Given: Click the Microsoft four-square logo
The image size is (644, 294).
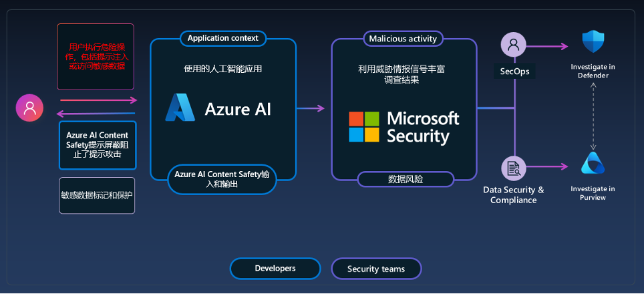Looking at the screenshot, I should 364,127.
